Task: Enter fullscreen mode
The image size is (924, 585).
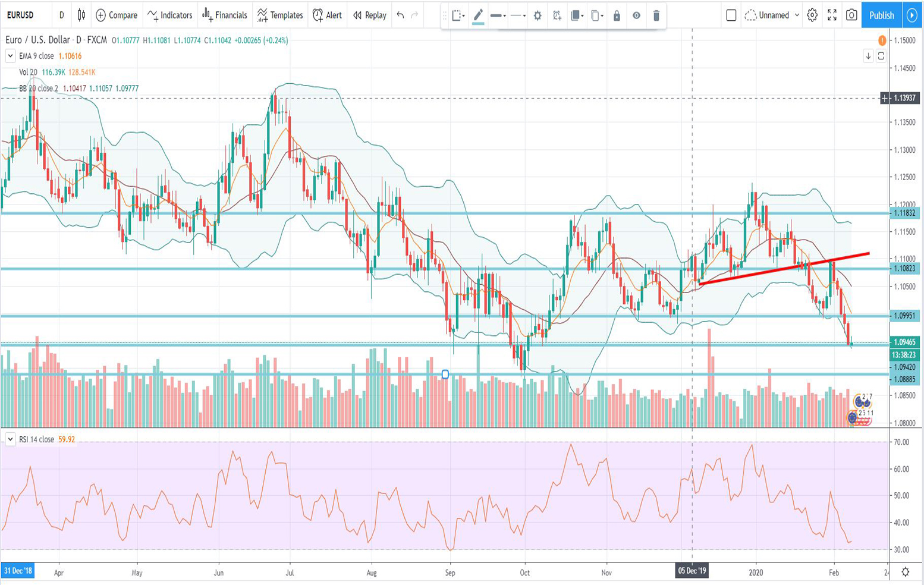Action: pyautogui.click(x=832, y=15)
